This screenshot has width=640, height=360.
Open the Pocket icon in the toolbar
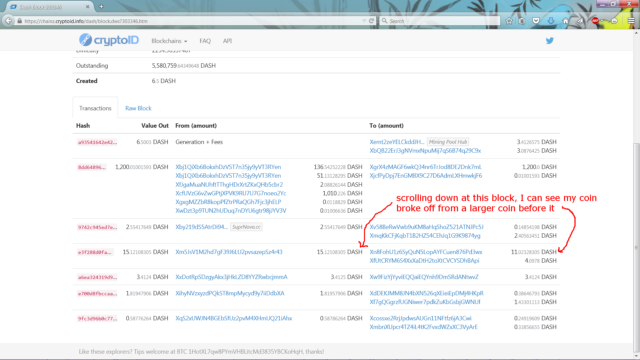pos(536,21)
